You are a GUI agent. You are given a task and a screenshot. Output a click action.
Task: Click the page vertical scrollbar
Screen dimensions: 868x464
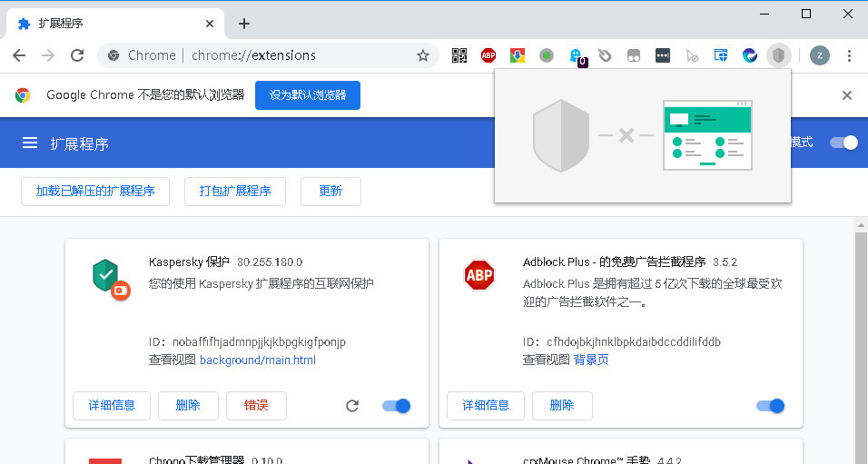[861, 348]
